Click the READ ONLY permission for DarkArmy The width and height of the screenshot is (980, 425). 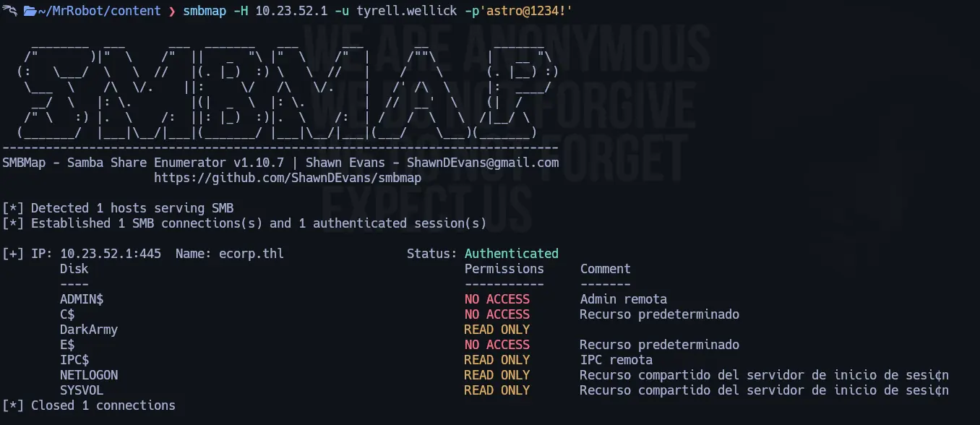497,330
